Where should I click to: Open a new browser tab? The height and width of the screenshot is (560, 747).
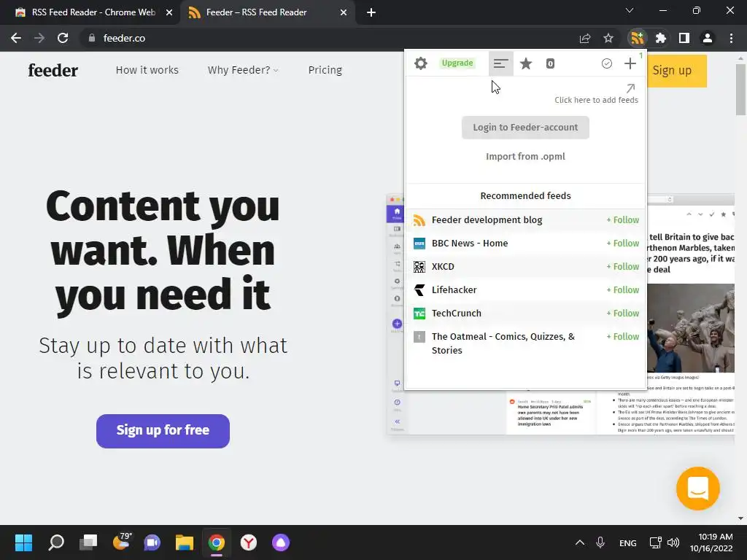[371, 12]
